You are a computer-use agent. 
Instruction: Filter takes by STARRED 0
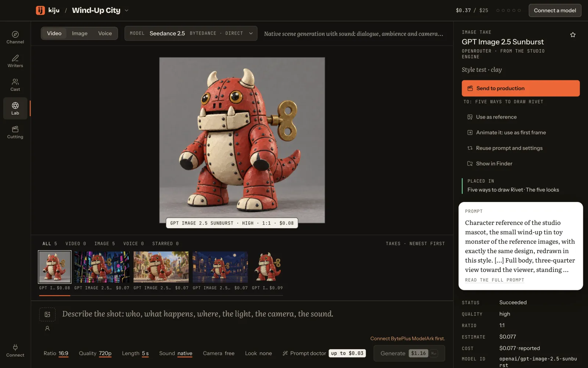pyautogui.click(x=165, y=244)
